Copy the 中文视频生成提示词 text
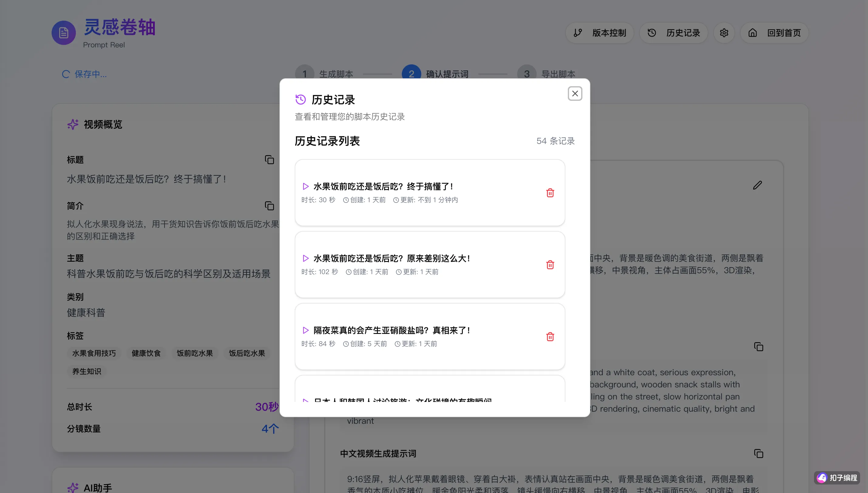The height and width of the screenshot is (493, 868). click(758, 454)
